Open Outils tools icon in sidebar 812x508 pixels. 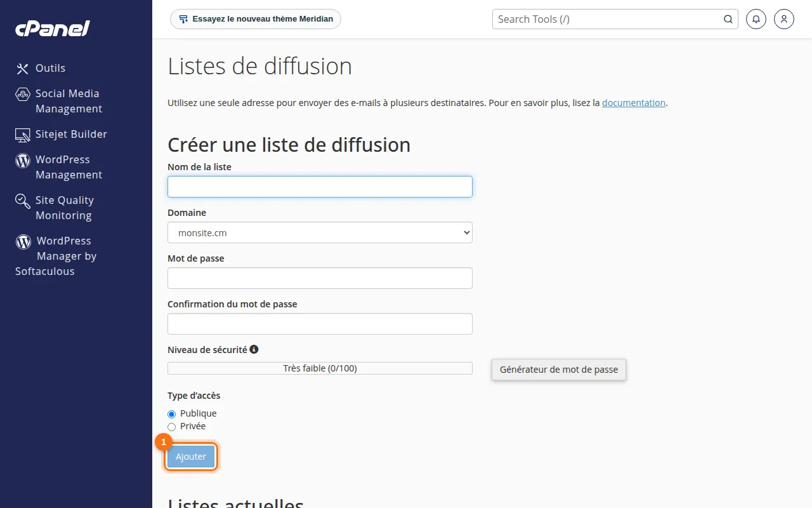click(23, 69)
